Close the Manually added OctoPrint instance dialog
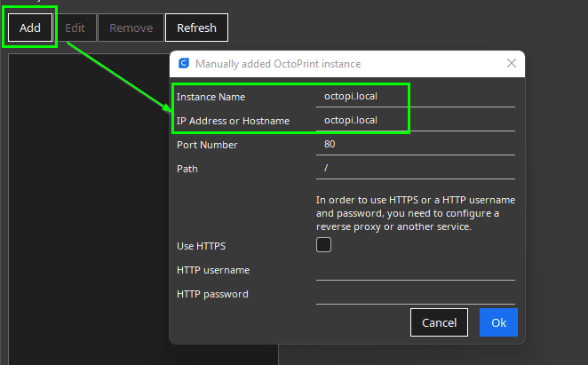 click(x=512, y=63)
